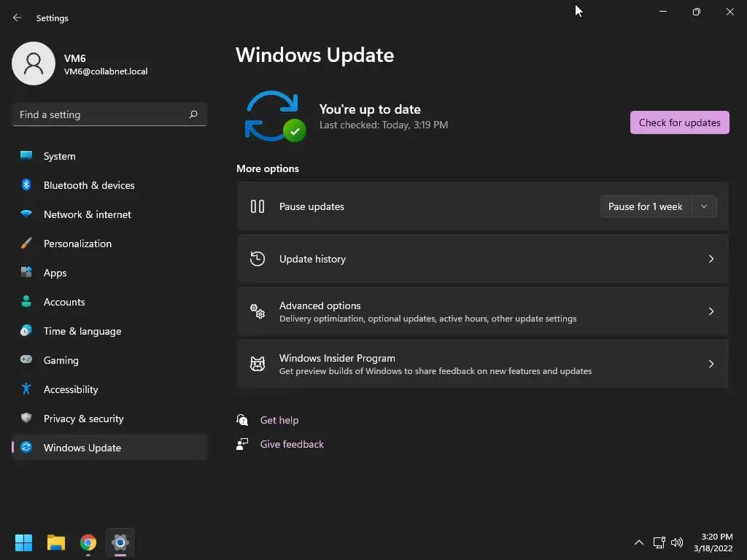The image size is (747, 560).
Task: Click the Time & language clock icon
Action: click(x=26, y=330)
